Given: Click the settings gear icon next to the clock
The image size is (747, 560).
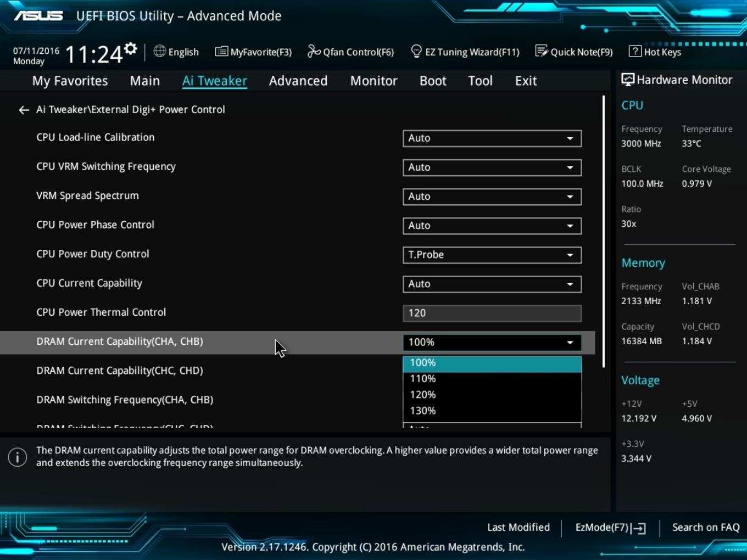Looking at the screenshot, I should click(x=131, y=49).
